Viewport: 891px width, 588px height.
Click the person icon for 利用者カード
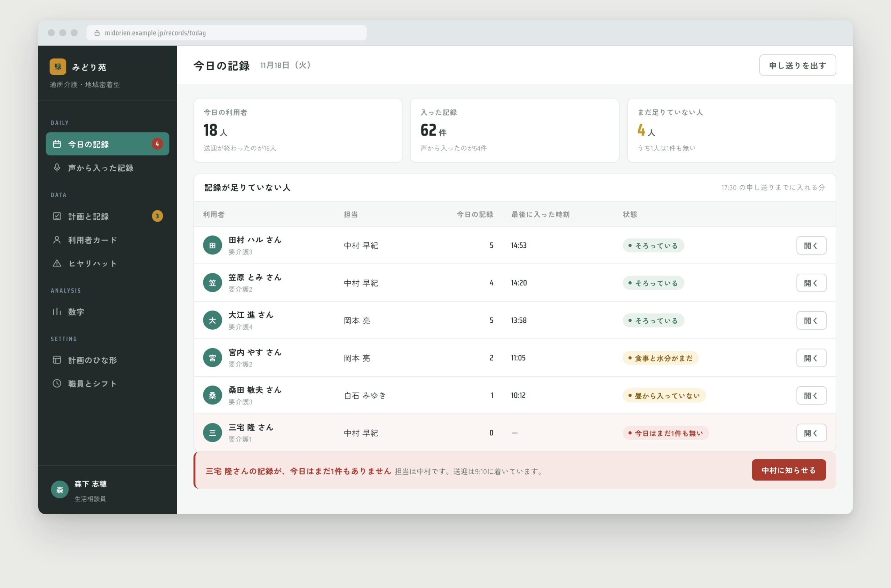[57, 240]
